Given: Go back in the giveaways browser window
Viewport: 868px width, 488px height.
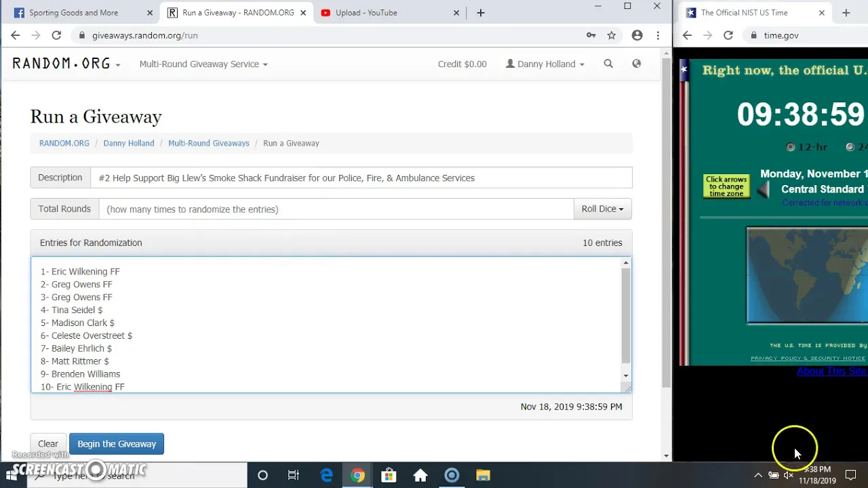Looking at the screenshot, I should tap(16, 35).
